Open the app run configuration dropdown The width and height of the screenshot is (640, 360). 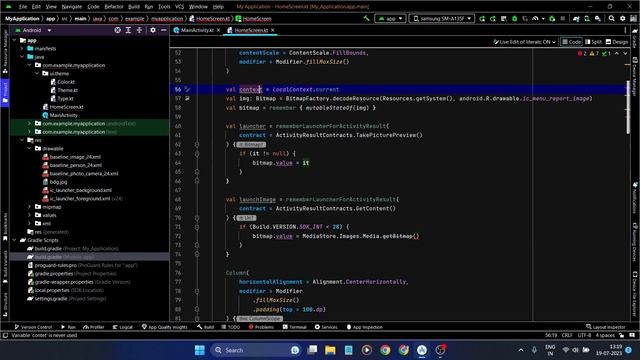[x=390, y=18]
